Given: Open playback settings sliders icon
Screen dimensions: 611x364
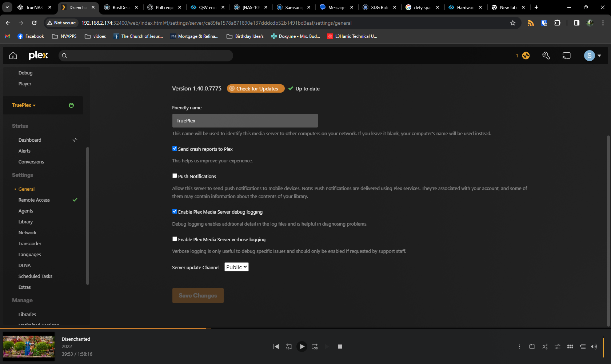Looking at the screenshot, I should 558,347.
